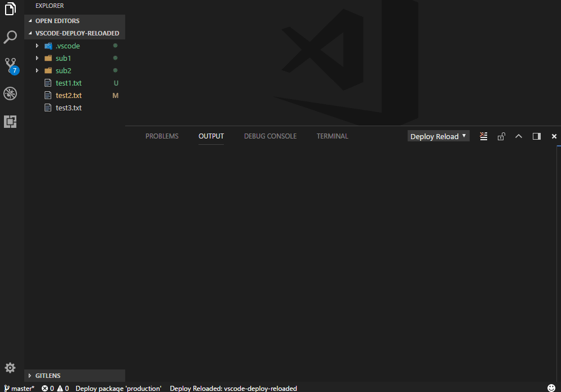Select the sub1 folder name
Viewport: 561px width, 392px height.
point(63,58)
